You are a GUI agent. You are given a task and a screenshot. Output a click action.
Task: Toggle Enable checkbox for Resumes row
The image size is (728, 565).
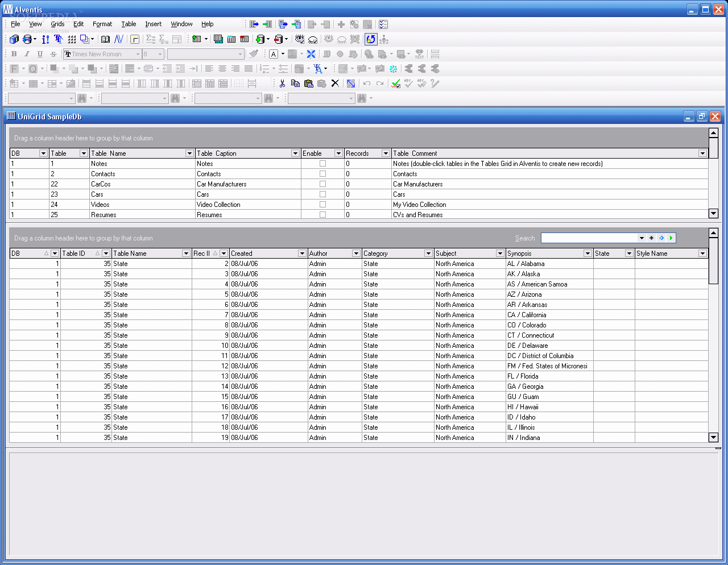[x=322, y=215]
